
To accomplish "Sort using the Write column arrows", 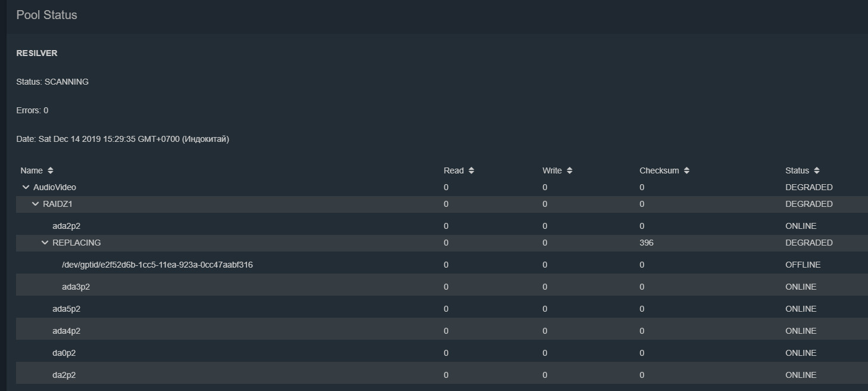I will [570, 170].
